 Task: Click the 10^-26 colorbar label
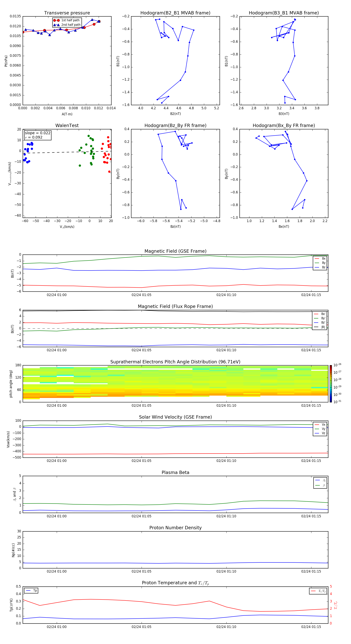[337, 365]
